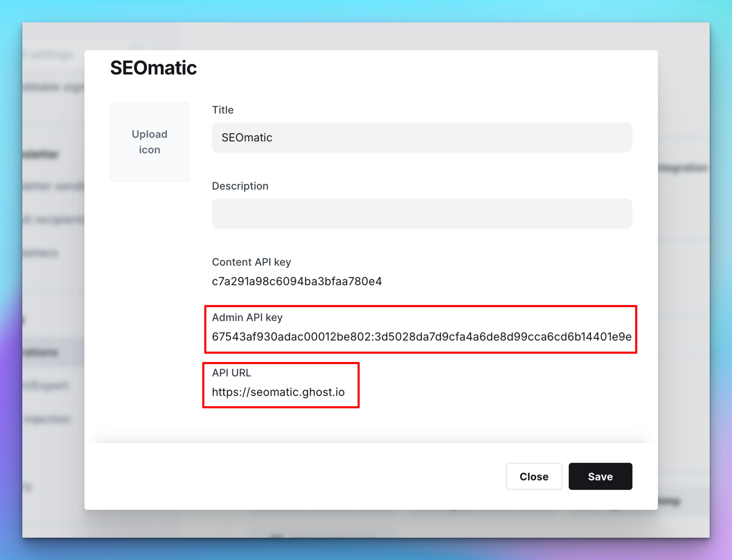The height and width of the screenshot is (560, 732).
Task: Select the Content API key value
Action: pyautogui.click(x=297, y=281)
